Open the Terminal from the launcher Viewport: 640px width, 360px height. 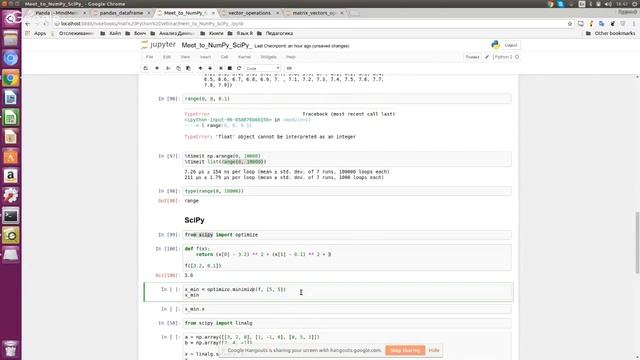point(11,216)
